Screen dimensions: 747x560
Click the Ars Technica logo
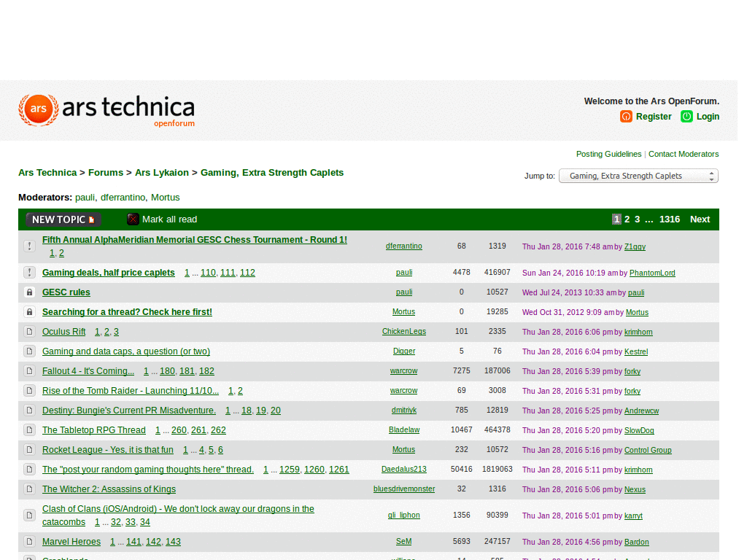[x=106, y=110]
